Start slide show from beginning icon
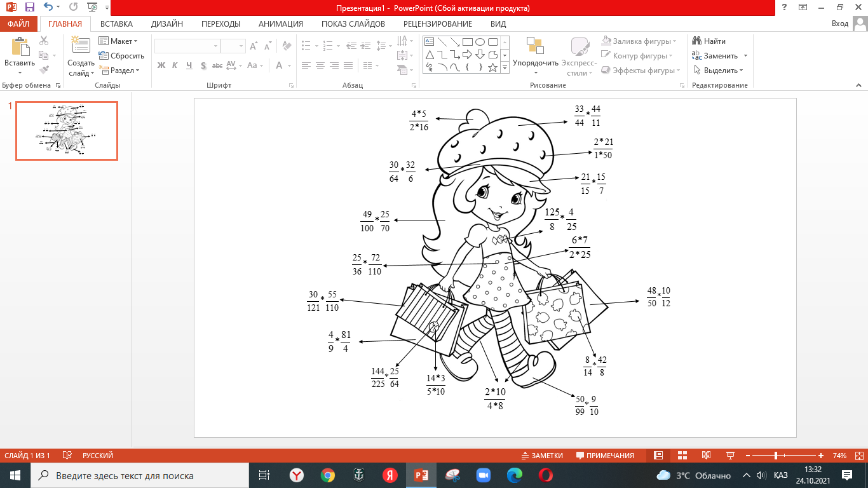The width and height of the screenshot is (868, 488). click(92, 8)
